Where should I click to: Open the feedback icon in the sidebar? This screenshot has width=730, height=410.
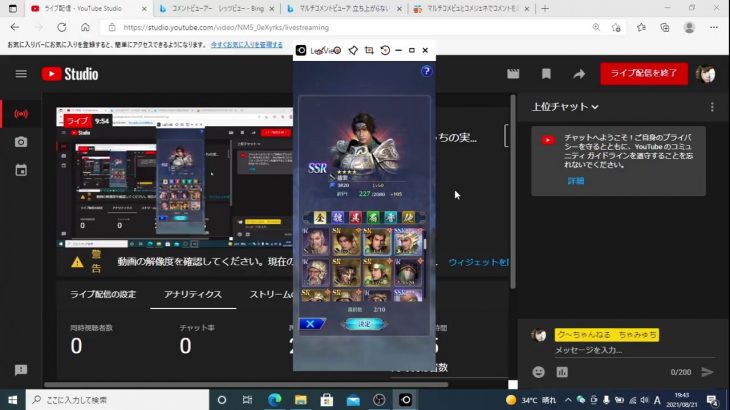(x=21, y=370)
